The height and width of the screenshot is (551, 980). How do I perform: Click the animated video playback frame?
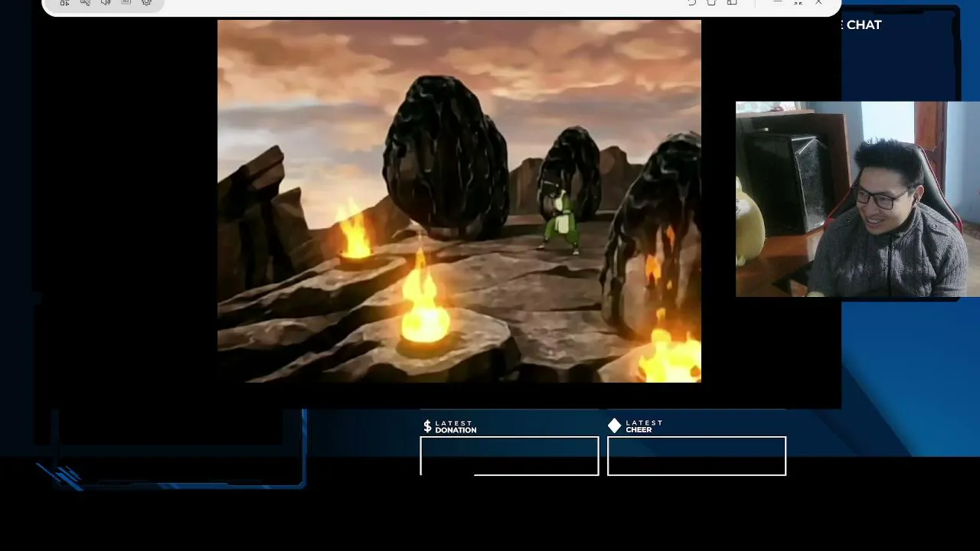coord(459,201)
